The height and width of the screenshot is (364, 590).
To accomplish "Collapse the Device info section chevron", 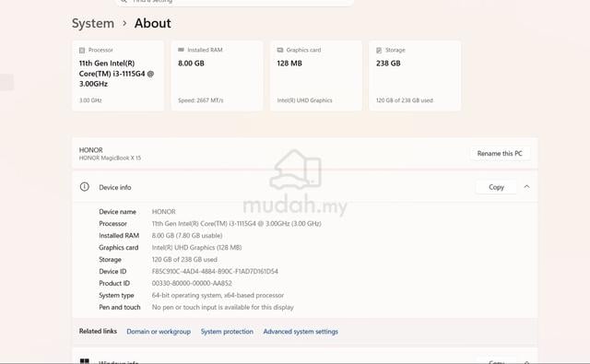I will (x=526, y=187).
